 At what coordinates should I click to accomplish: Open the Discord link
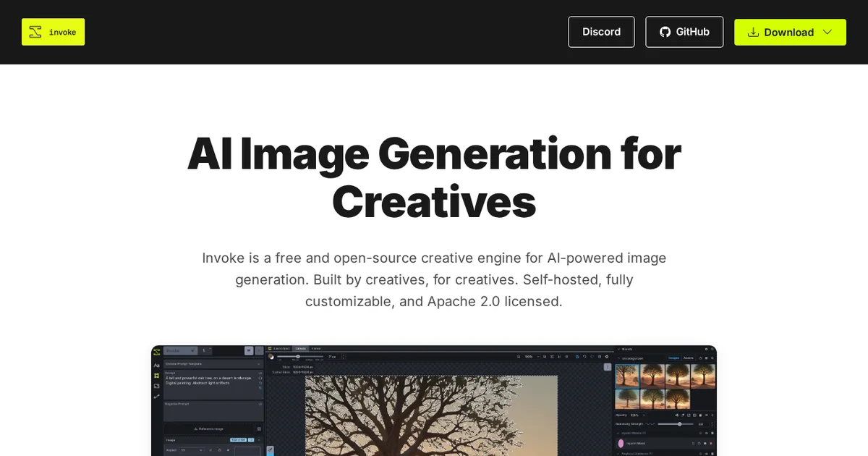click(601, 32)
